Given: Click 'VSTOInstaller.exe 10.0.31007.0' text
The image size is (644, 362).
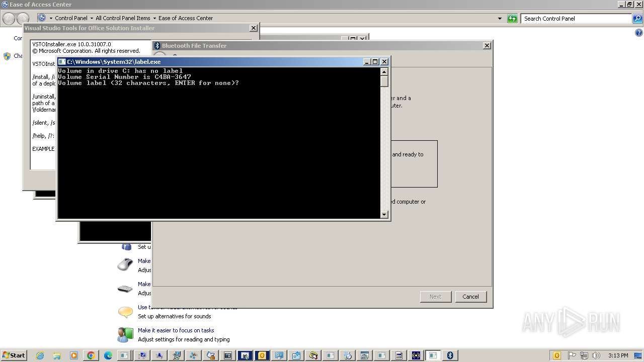Looking at the screenshot, I should pos(71,44).
